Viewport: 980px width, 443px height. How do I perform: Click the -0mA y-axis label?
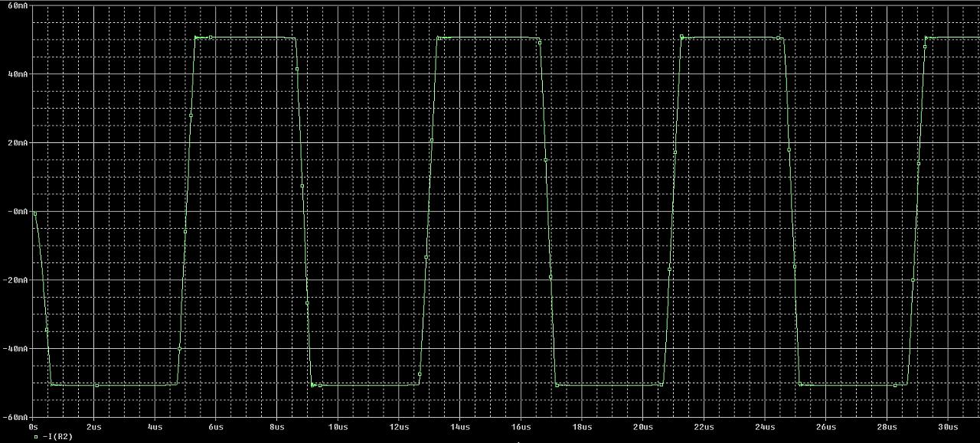coord(18,211)
